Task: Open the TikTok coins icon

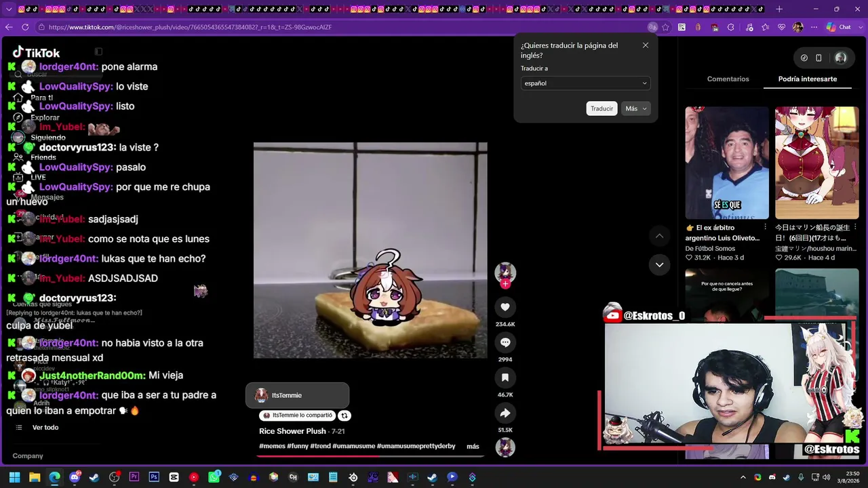Action: [x=804, y=58]
